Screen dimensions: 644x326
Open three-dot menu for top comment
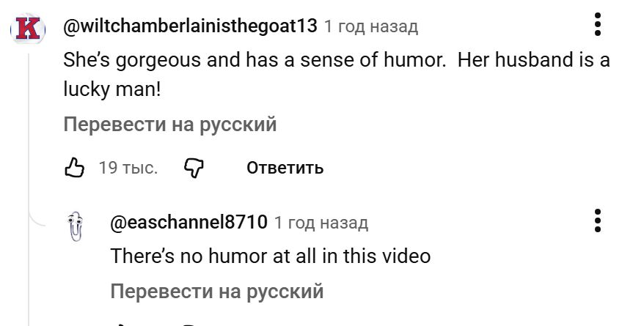(598, 24)
